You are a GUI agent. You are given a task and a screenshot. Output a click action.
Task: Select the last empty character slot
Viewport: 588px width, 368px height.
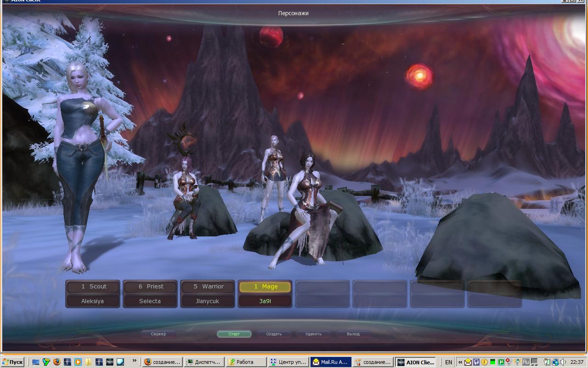(495, 293)
